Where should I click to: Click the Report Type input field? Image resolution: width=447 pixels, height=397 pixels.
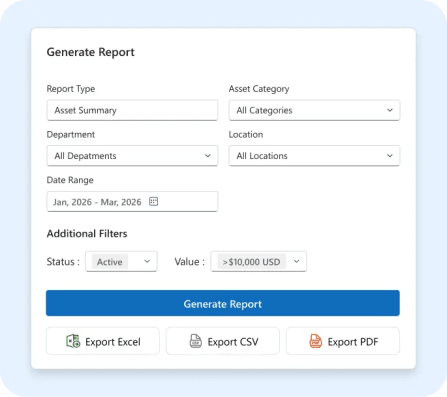click(132, 110)
